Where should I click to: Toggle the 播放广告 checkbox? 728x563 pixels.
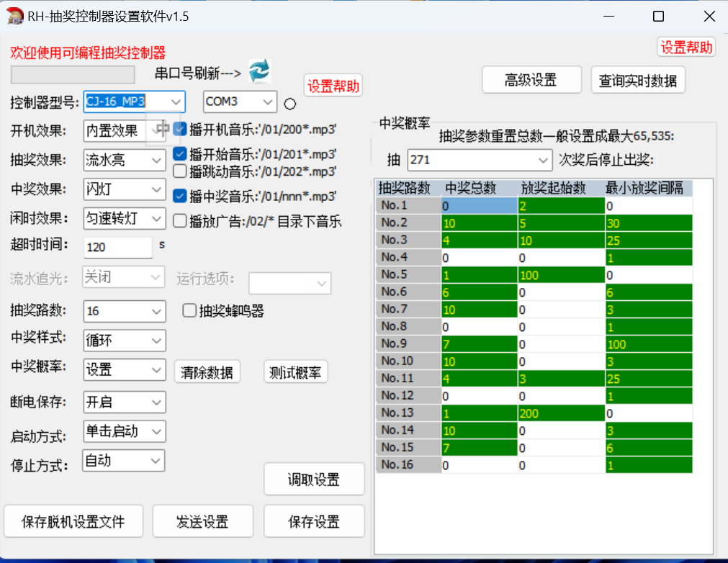(x=180, y=221)
